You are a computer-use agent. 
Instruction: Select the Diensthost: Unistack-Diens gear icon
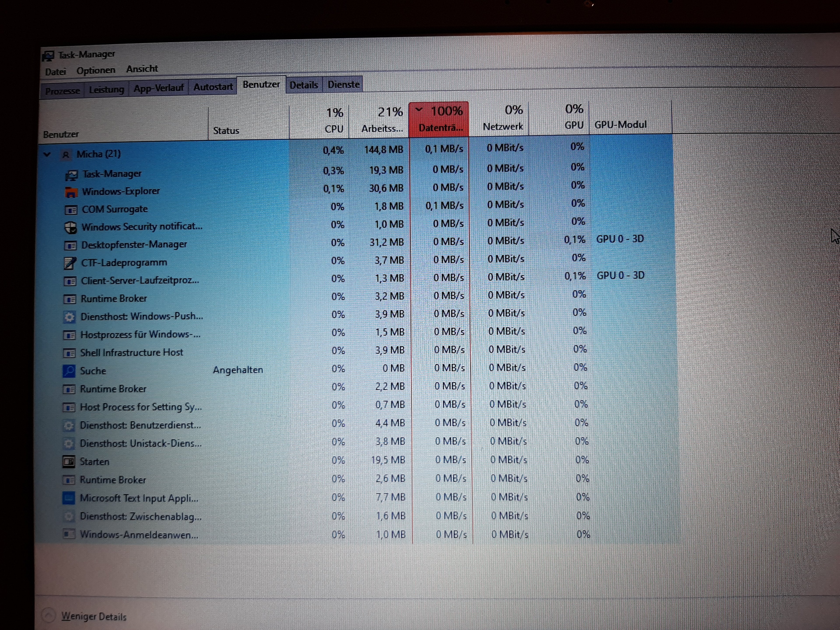click(x=69, y=444)
